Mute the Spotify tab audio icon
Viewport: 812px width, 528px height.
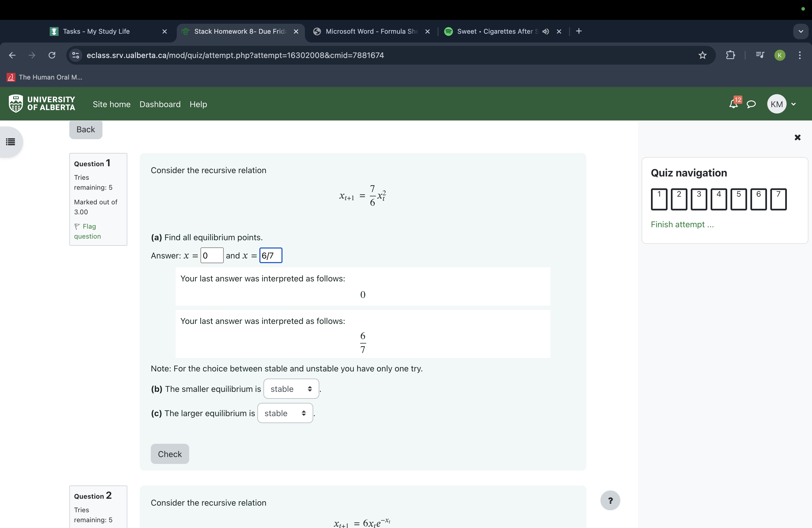click(x=546, y=31)
